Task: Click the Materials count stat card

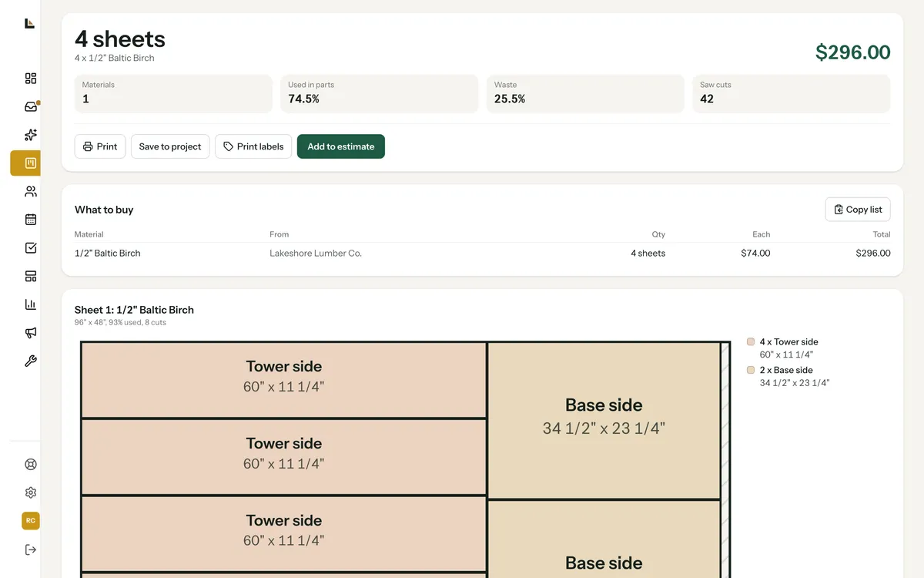Action: pos(173,94)
